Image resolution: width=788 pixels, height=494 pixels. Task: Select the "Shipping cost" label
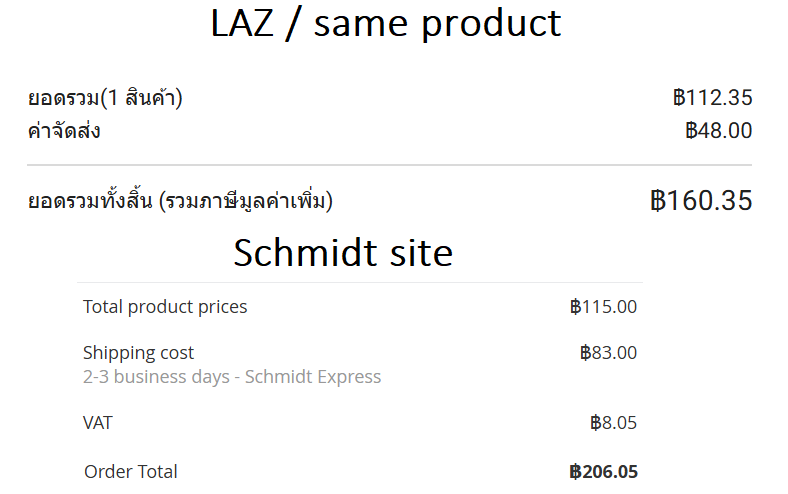pyautogui.click(x=138, y=353)
